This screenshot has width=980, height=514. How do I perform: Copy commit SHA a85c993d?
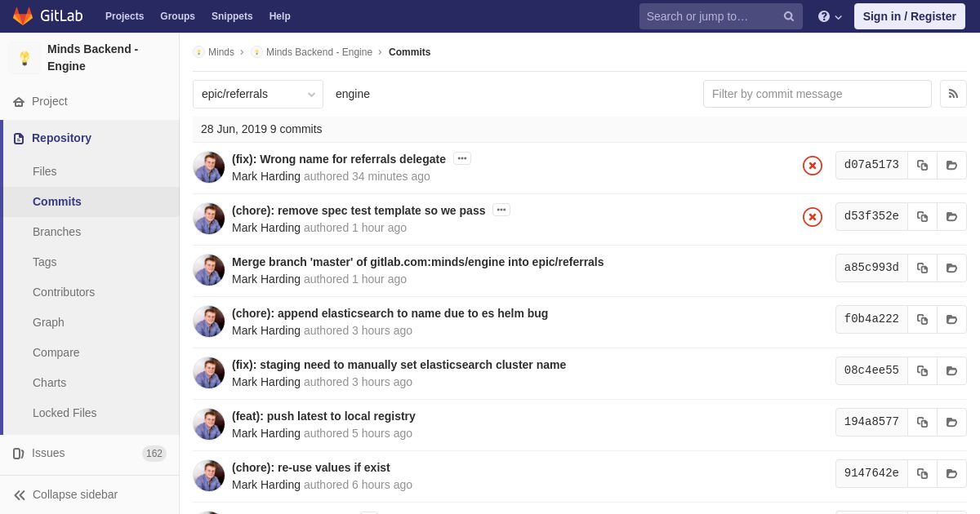coord(922,268)
